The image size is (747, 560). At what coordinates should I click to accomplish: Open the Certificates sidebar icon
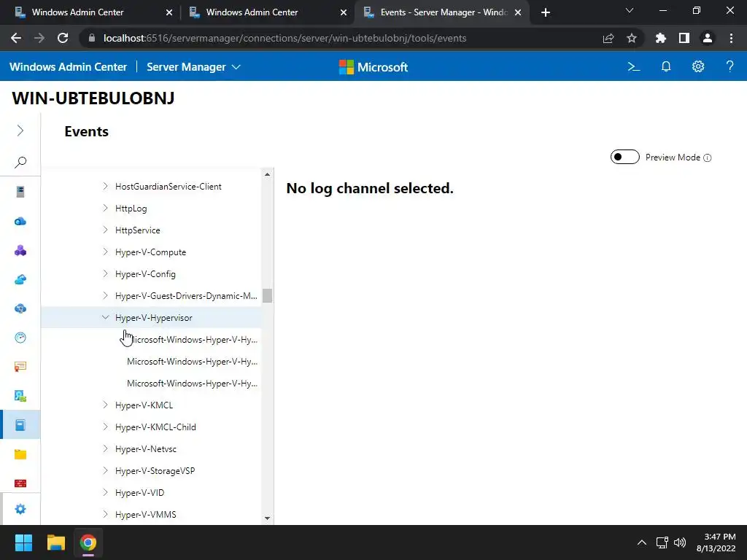point(20,367)
